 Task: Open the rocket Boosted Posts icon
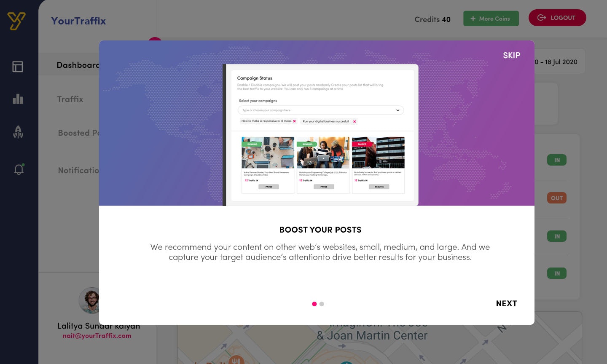[18, 132]
